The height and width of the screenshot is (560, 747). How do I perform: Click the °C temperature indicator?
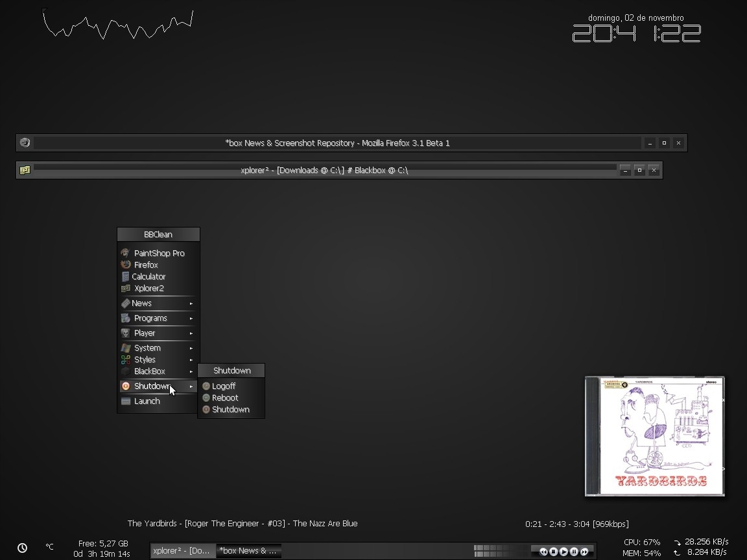click(x=49, y=546)
